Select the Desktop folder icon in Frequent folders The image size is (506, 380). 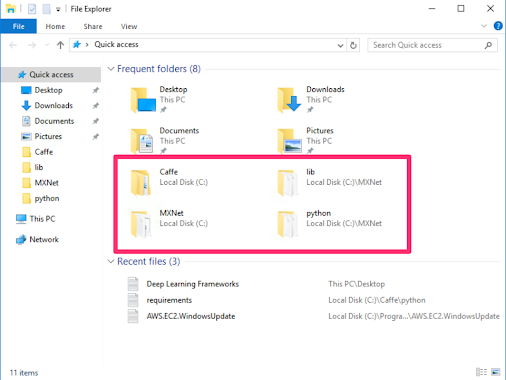(143, 100)
